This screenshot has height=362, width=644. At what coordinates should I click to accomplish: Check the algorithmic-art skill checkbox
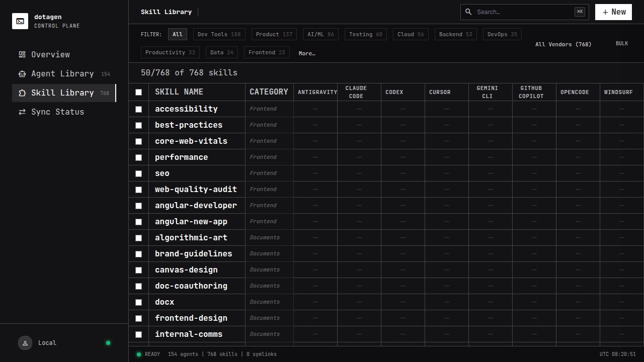(x=139, y=238)
